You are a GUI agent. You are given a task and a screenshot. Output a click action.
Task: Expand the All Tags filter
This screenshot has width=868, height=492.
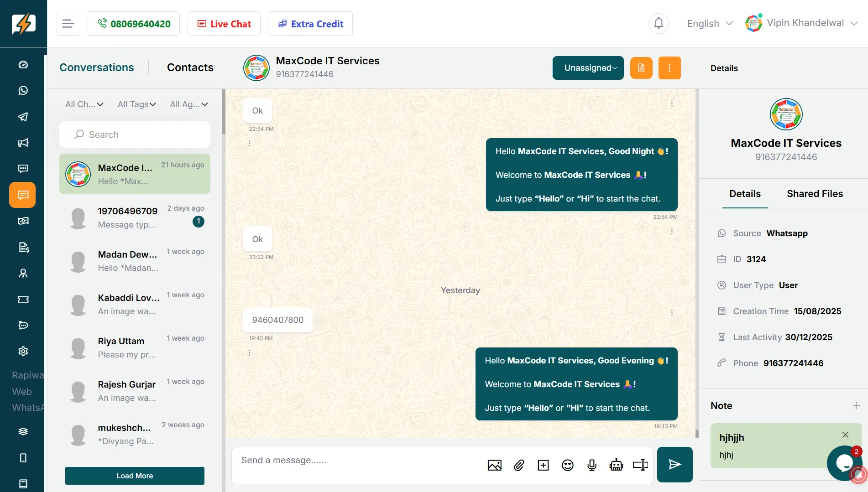136,104
